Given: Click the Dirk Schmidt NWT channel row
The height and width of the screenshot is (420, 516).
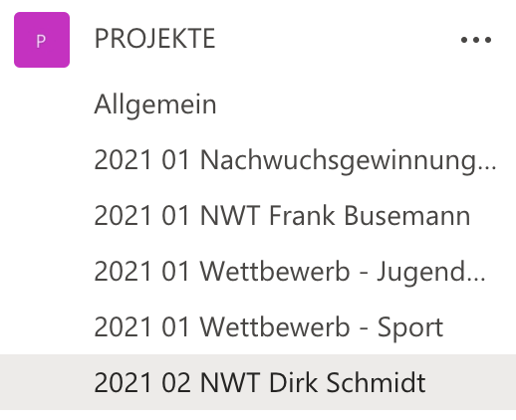Looking at the screenshot, I should coord(258,382).
